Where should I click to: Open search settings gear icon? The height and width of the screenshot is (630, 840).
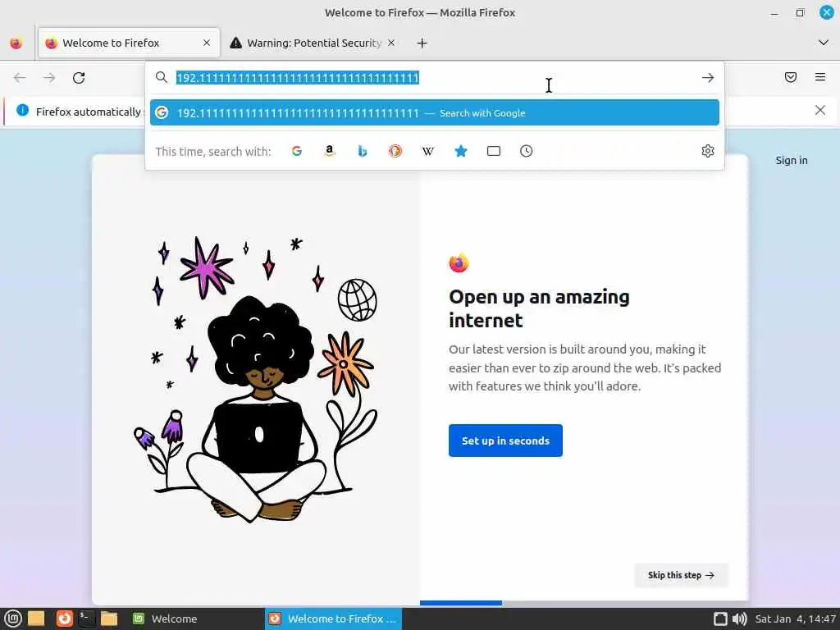(x=708, y=151)
